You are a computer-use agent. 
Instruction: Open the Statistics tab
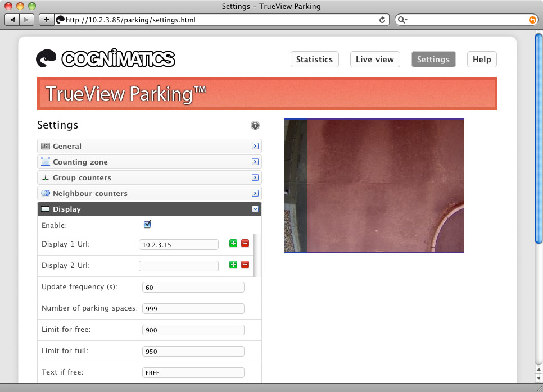[x=314, y=59]
